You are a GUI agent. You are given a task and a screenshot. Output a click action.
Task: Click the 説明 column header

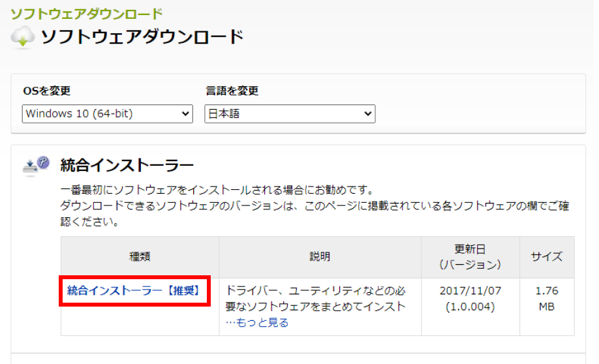320,256
